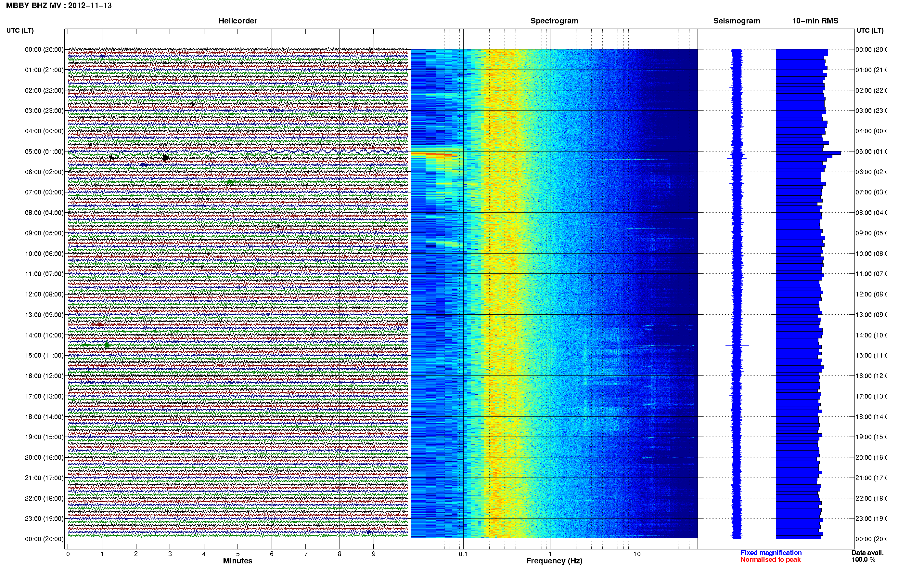
Task: Click the 0 tick on the Minutes axis
Action: tap(68, 554)
